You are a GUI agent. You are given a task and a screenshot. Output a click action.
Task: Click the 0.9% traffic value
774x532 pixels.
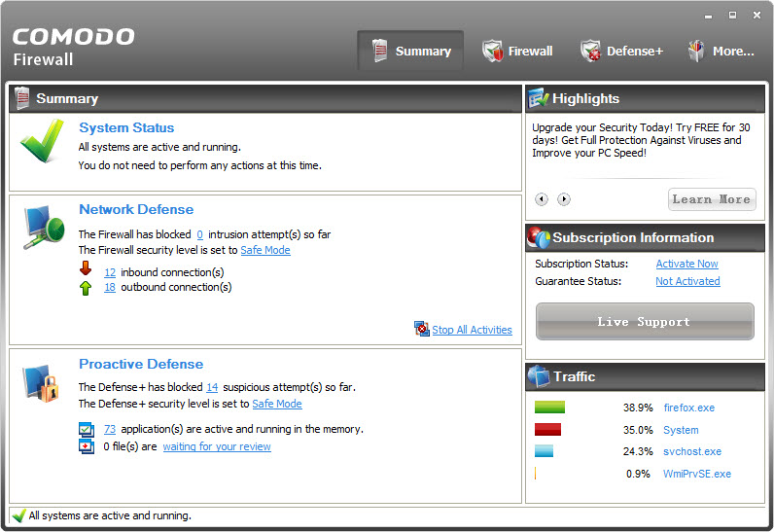(x=638, y=474)
